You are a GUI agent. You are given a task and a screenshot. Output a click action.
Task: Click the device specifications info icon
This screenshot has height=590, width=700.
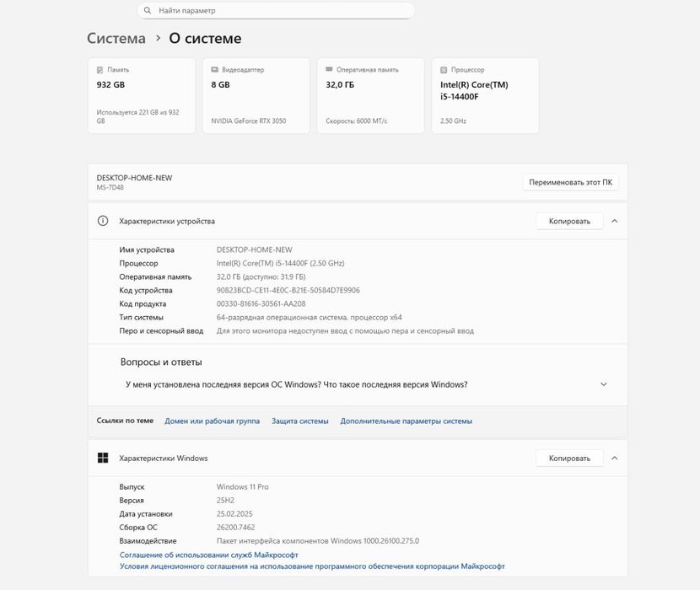pyautogui.click(x=103, y=221)
